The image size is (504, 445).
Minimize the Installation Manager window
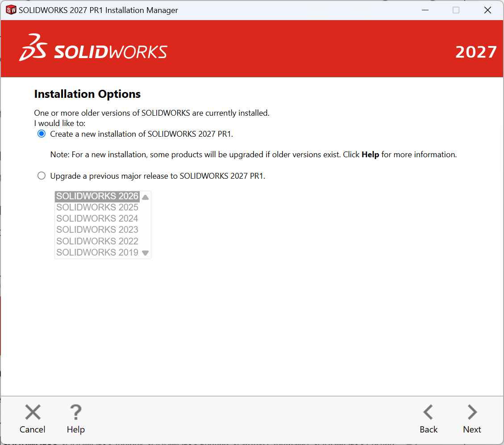[425, 10]
